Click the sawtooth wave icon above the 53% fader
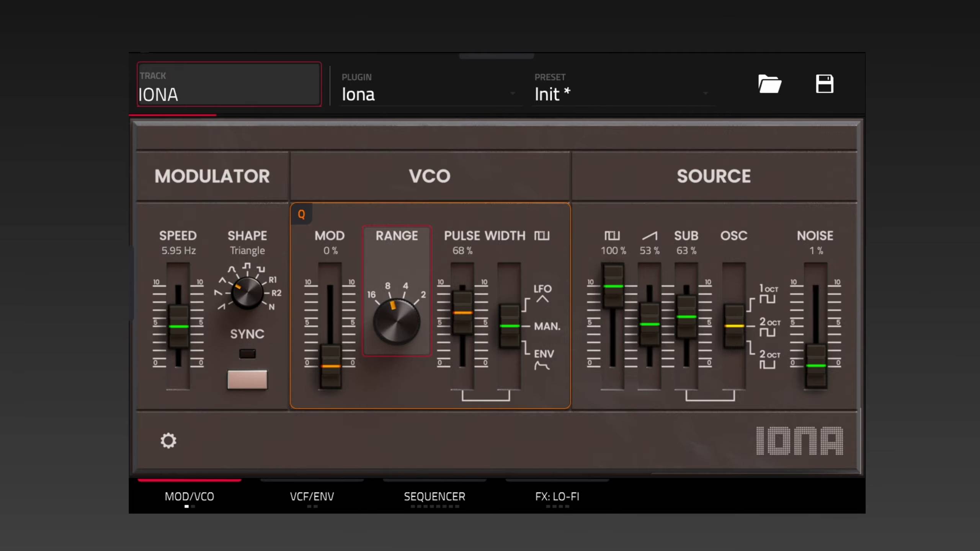This screenshot has height=551, width=980. [x=650, y=236]
